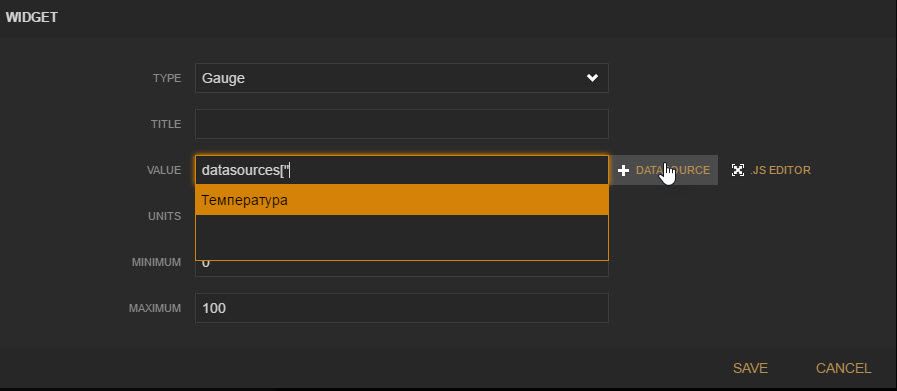Focus the Title text field
Viewport: 897px width, 391px height.
coord(402,124)
